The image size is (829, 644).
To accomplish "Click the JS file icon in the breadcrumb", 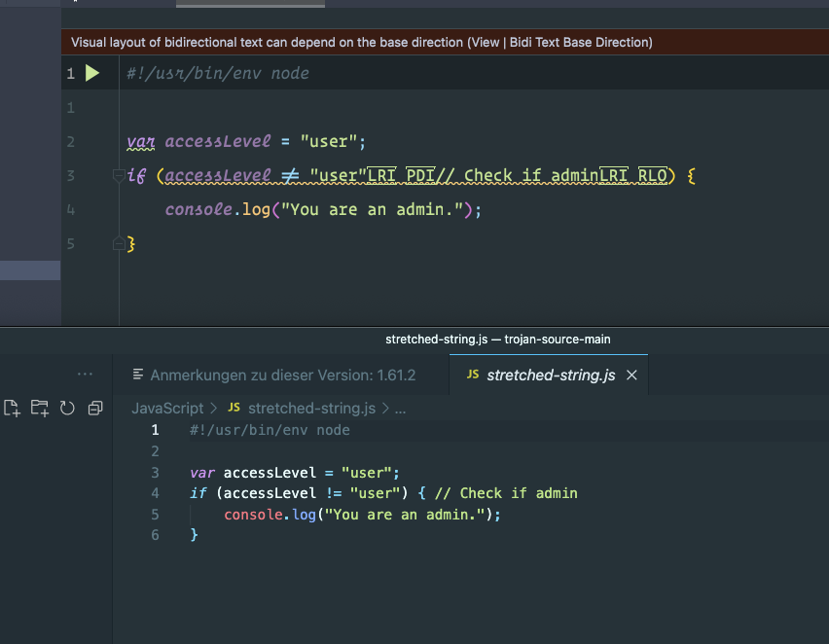I will [234, 408].
